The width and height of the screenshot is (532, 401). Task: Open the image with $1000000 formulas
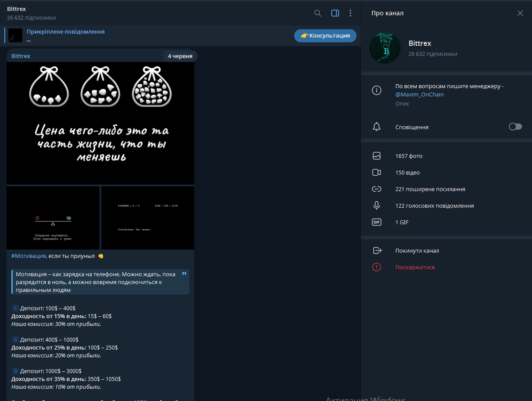click(x=148, y=218)
